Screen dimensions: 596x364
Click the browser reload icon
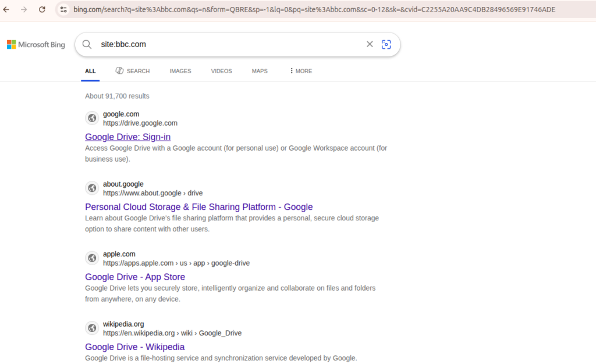(41, 9)
